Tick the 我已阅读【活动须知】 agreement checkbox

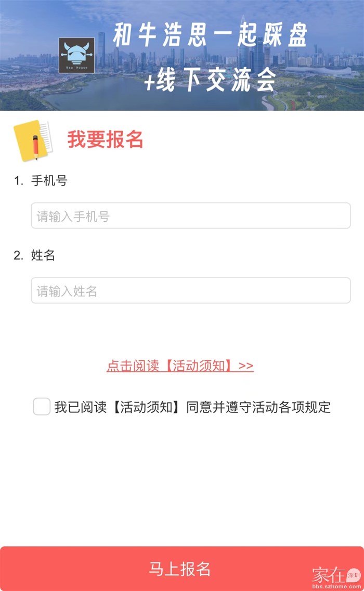point(42,407)
